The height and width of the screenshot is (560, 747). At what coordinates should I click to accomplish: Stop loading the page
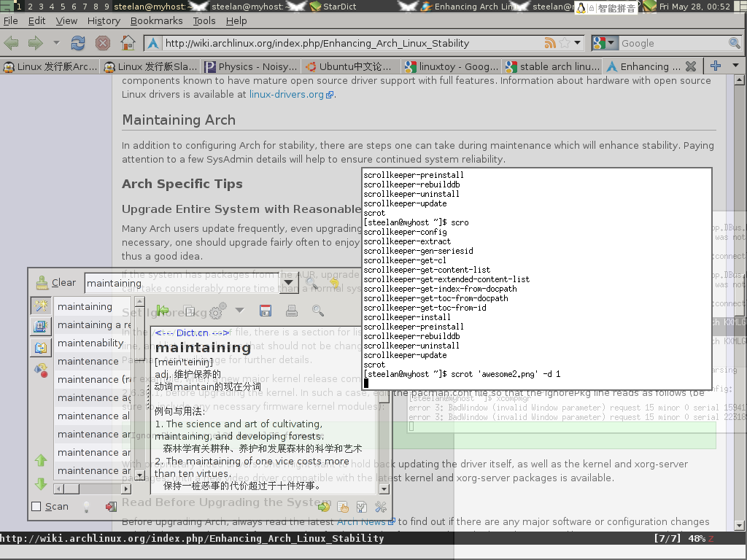tap(102, 43)
